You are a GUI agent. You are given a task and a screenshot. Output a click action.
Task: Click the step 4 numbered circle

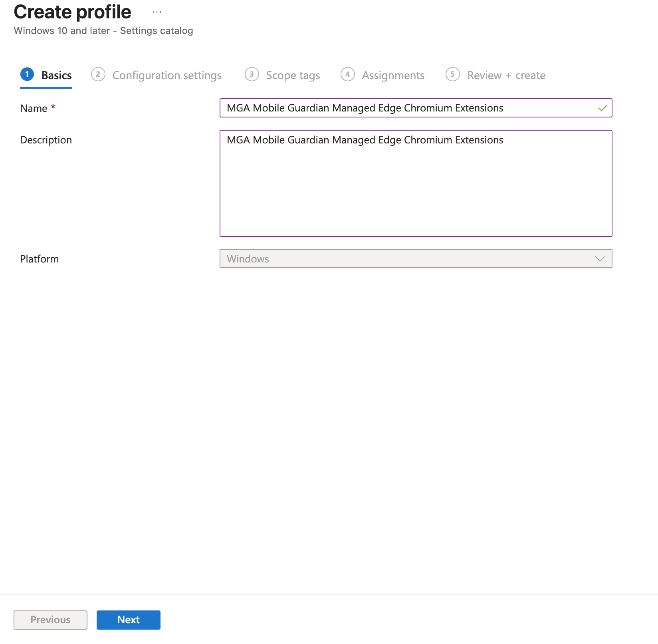coord(347,74)
